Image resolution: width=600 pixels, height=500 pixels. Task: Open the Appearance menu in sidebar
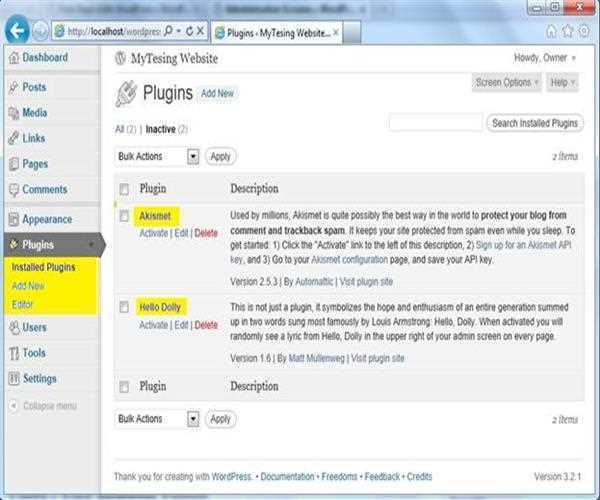pyautogui.click(x=47, y=219)
